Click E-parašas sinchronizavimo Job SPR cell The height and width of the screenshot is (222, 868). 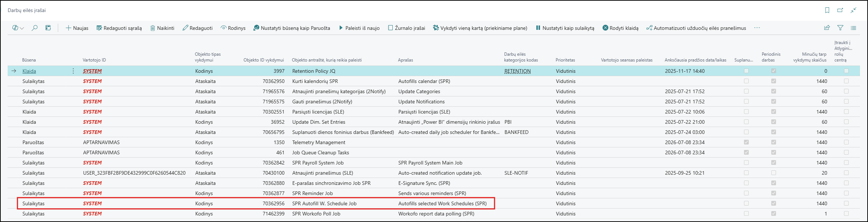(332, 183)
